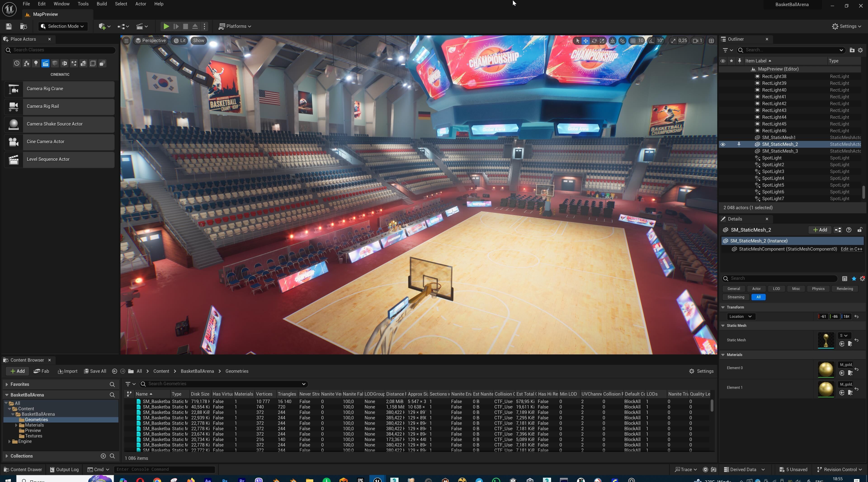Select the LOD filter in Details

coord(776,289)
